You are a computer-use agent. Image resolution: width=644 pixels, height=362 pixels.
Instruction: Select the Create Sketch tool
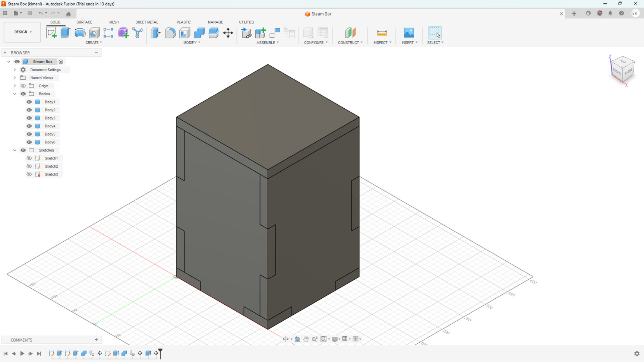51,33
